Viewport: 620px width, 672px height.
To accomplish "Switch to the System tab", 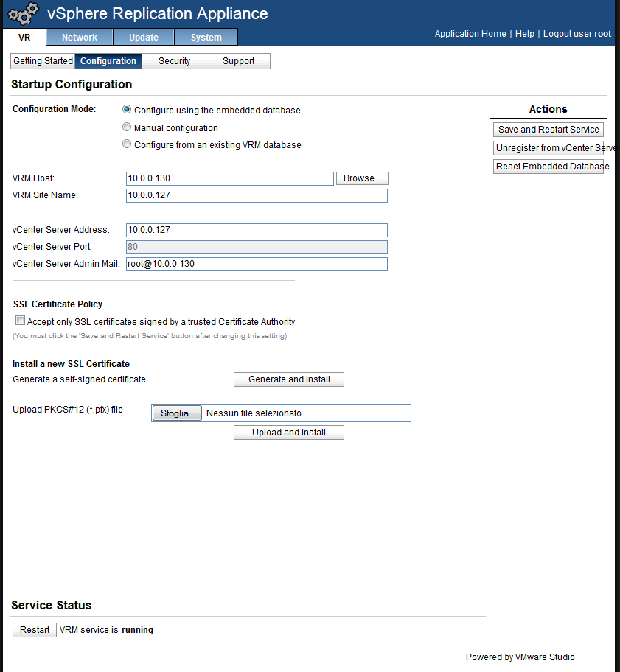I will pos(205,37).
